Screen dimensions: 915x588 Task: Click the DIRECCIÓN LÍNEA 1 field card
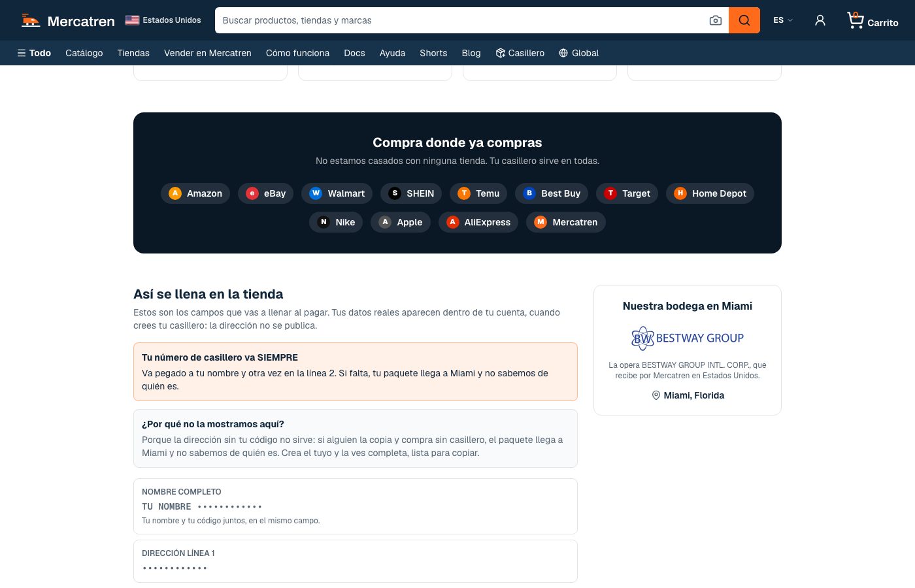click(x=356, y=561)
